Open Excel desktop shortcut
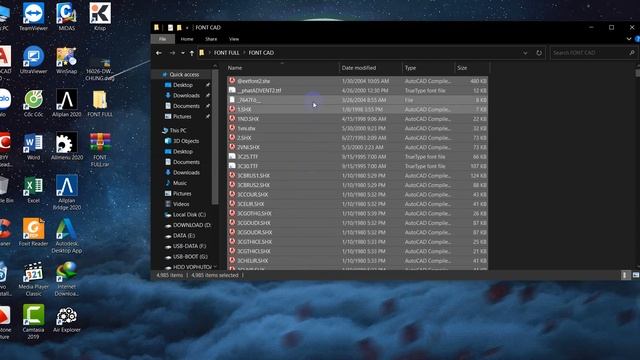Screen dimensions: 640x360 (33, 189)
